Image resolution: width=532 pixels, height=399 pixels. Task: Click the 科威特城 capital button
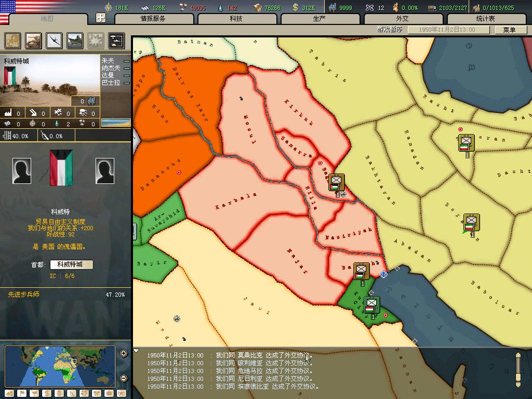point(71,264)
